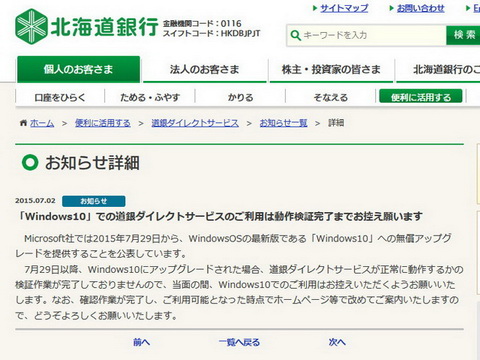Click the お知らせ詳細 page heading
Image resolution: width=480 pixels, height=360 pixels.
click(92, 163)
